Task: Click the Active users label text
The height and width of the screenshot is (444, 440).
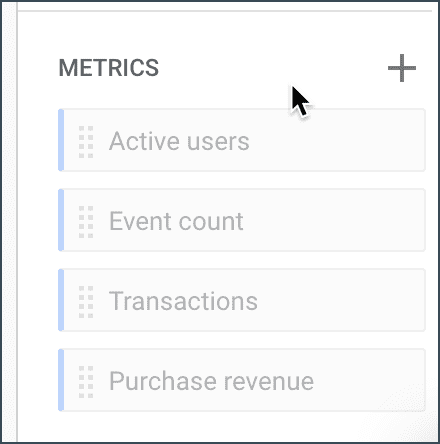Action: (x=179, y=141)
